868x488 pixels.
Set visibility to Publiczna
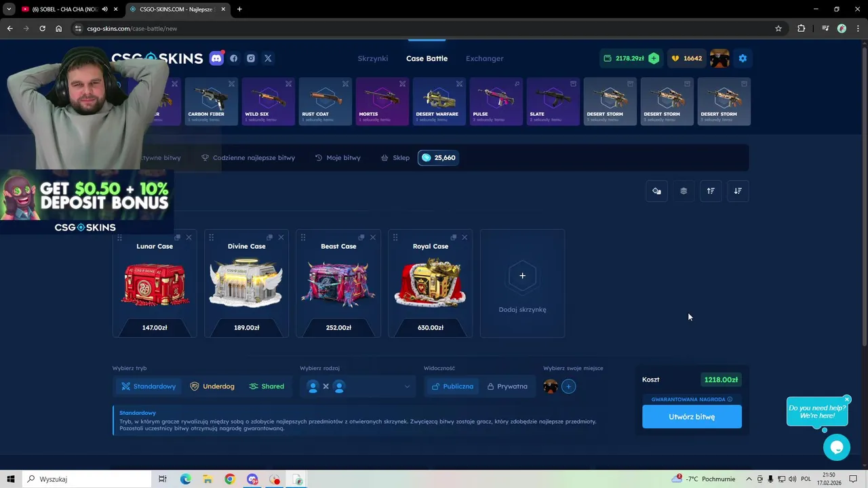coord(452,386)
